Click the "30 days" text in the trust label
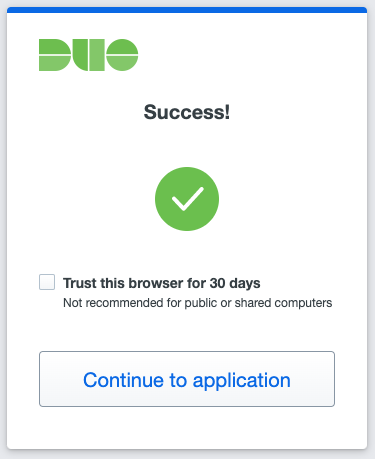 point(235,283)
